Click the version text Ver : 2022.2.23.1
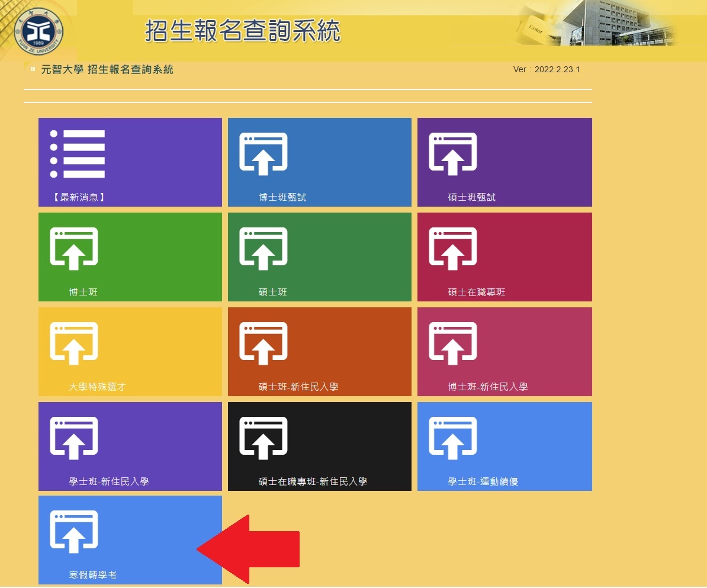Image resolution: width=707 pixels, height=588 pixels. tap(547, 69)
